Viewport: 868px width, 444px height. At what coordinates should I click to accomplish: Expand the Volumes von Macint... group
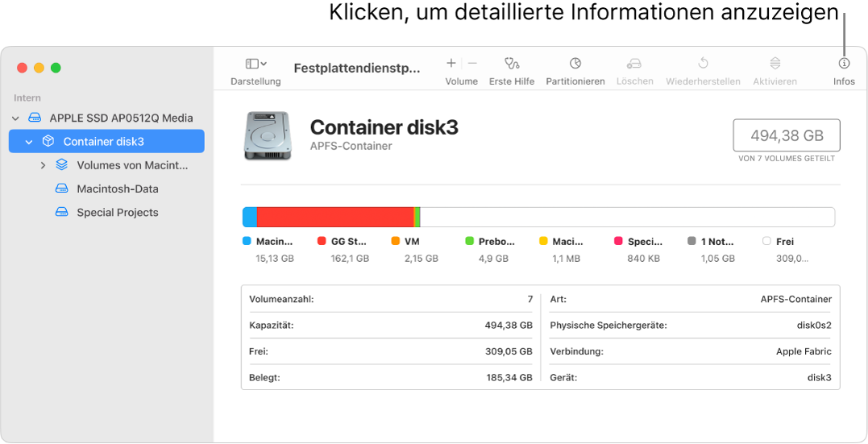(43, 165)
